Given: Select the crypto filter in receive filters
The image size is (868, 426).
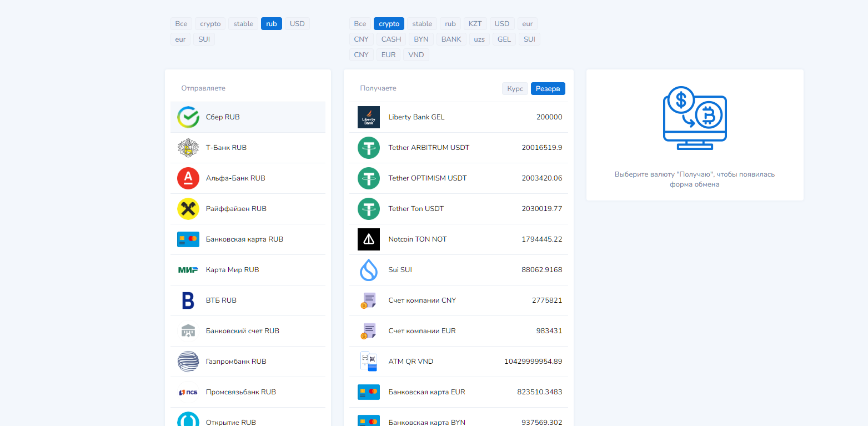Looking at the screenshot, I should (389, 23).
